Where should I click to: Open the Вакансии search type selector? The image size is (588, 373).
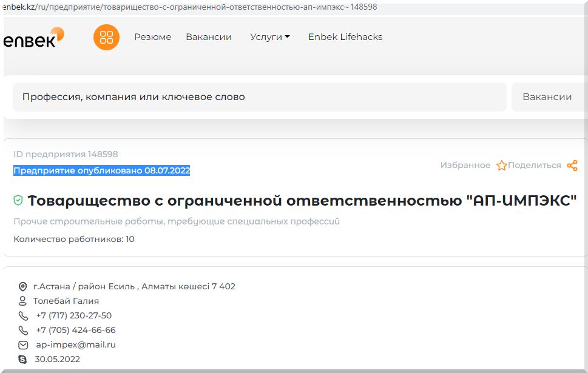(x=549, y=97)
